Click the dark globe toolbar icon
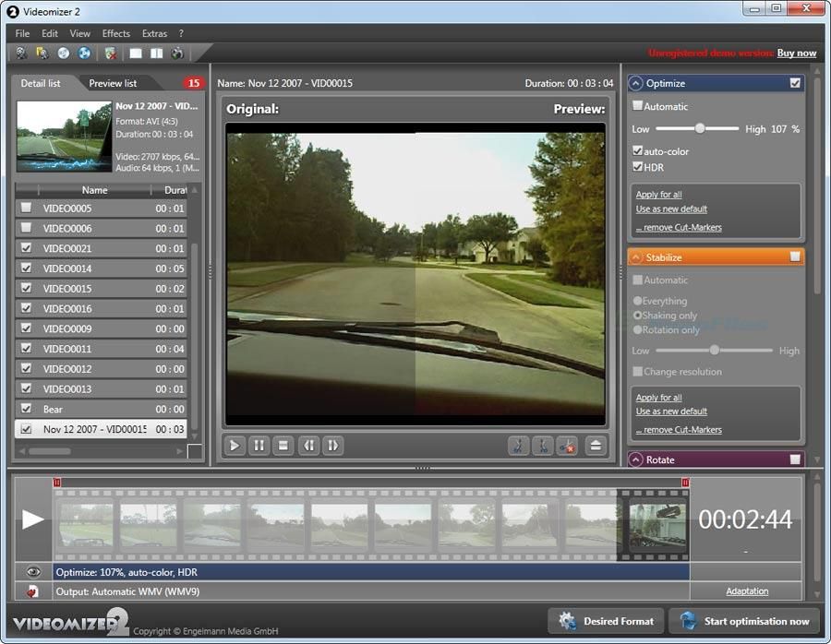Image resolution: width=831 pixels, height=644 pixels. [x=177, y=53]
